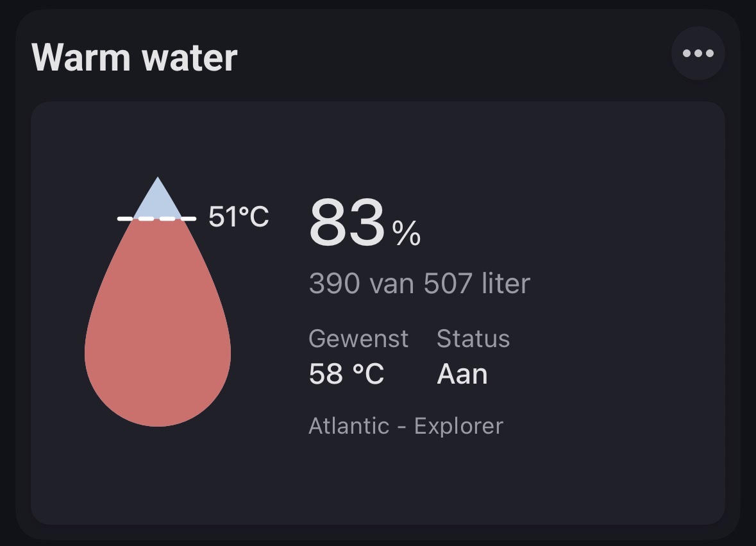This screenshot has height=546, width=756.
Task: Click the percent symbol beside 83
Action: pos(407,233)
